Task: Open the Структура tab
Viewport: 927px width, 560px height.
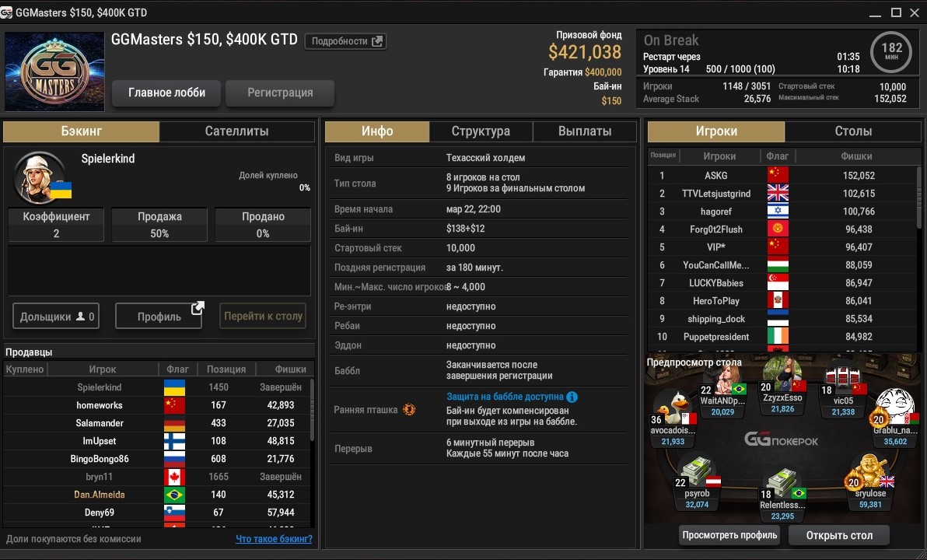Action: click(x=481, y=131)
